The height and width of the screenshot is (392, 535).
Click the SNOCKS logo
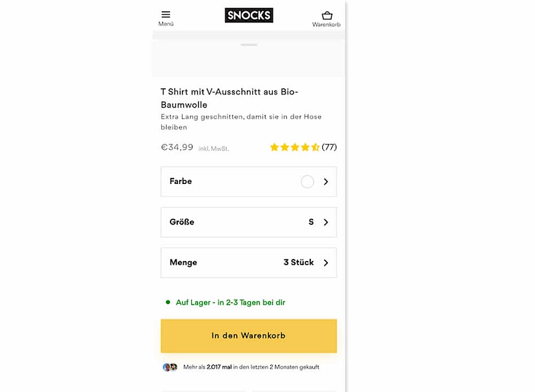click(249, 15)
